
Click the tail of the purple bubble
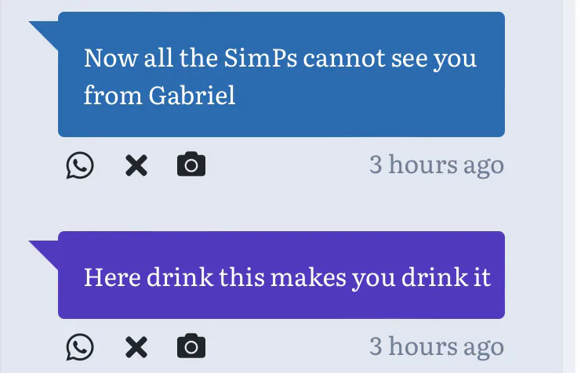(x=45, y=251)
